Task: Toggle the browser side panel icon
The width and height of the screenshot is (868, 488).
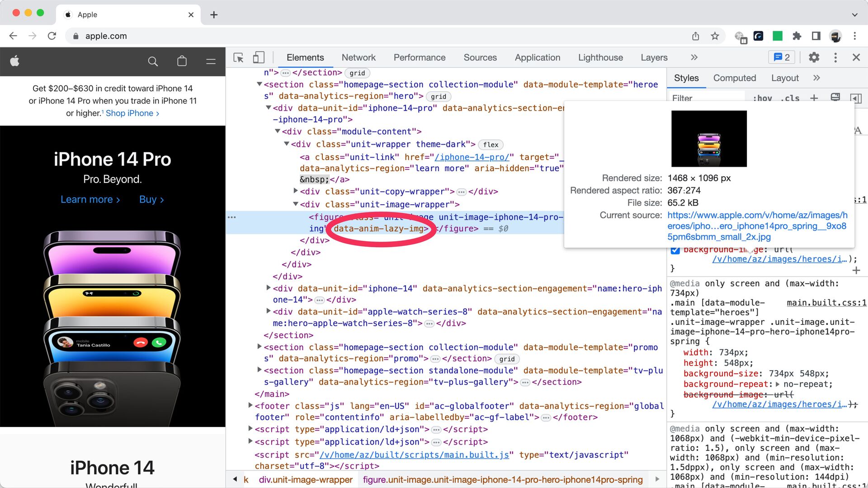Action: click(816, 36)
